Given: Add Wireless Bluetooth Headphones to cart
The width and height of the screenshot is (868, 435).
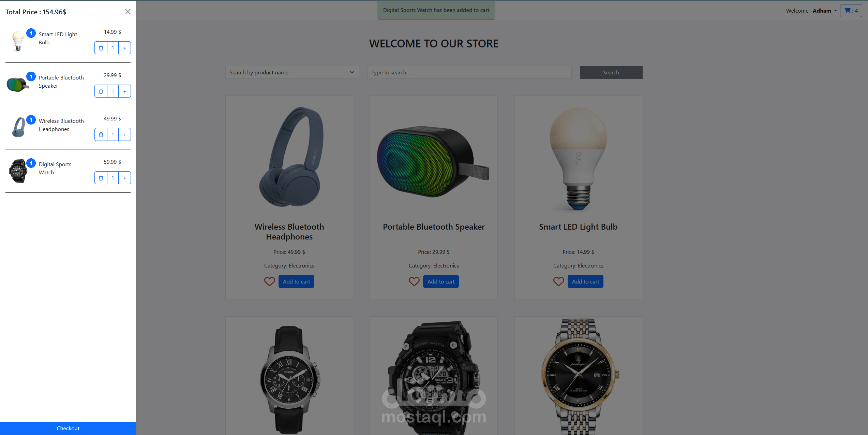Looking at the screenshot, I should pyautogui.click(x=296, y=281).
